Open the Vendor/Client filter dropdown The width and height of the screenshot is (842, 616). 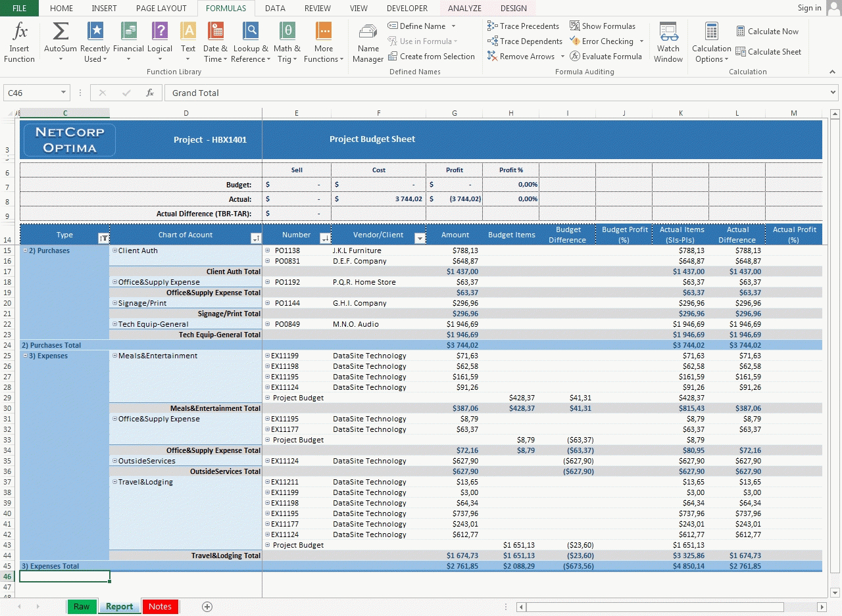click(x=420, y=238)
